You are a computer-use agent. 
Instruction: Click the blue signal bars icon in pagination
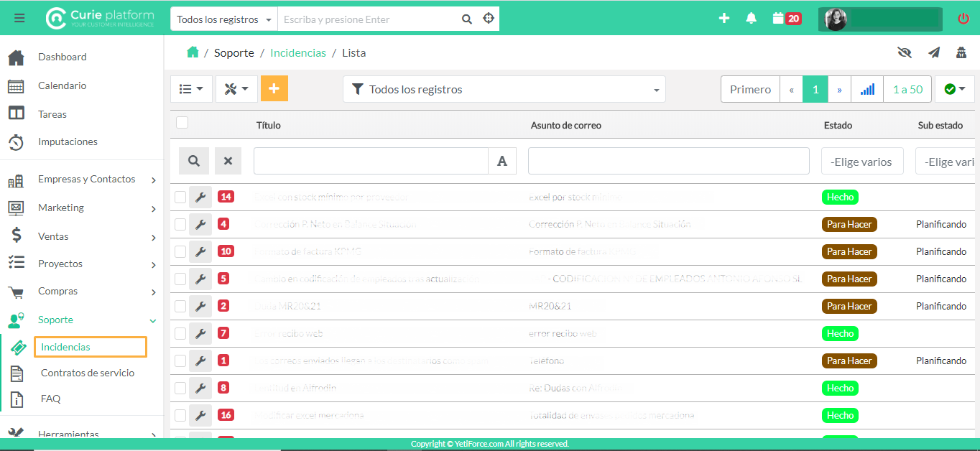(x=867, y=89)
